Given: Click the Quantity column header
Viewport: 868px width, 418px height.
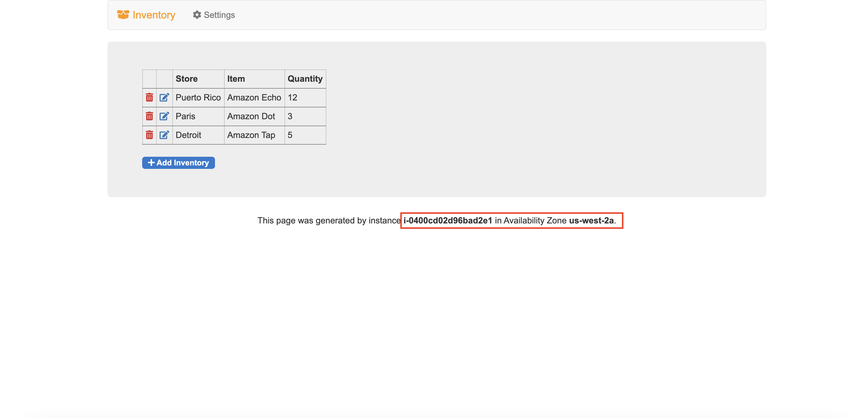Looking at the screenshot, I should [x=305, y=79].
